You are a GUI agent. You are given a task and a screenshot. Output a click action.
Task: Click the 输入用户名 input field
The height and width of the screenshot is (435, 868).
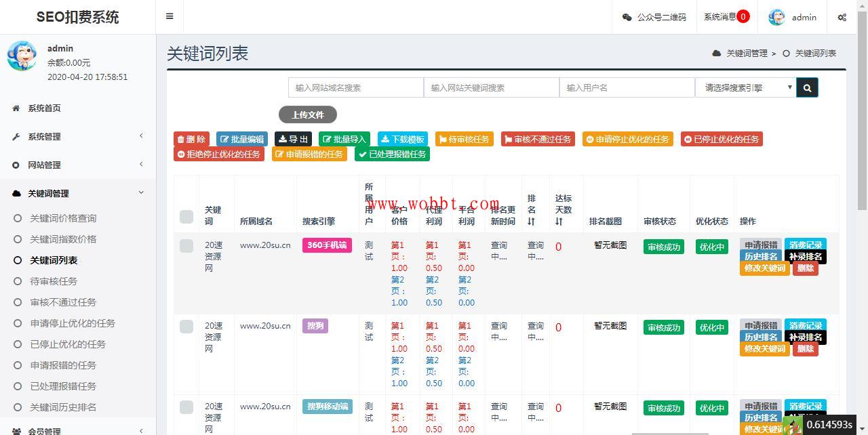[x=627, y=87]
